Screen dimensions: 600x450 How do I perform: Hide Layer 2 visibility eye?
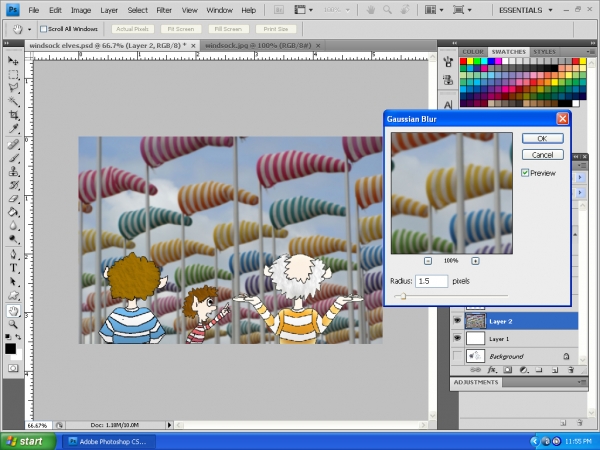click(457, 321)
